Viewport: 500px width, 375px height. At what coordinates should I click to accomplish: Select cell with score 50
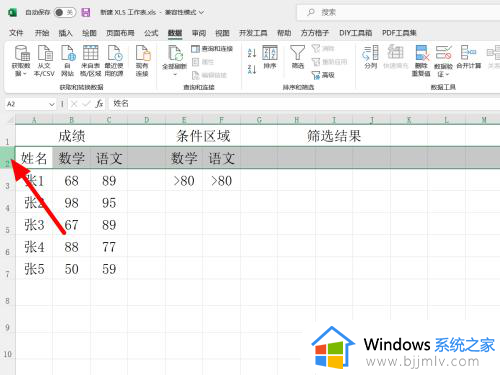pyautogui.click(x=71, y=269)
